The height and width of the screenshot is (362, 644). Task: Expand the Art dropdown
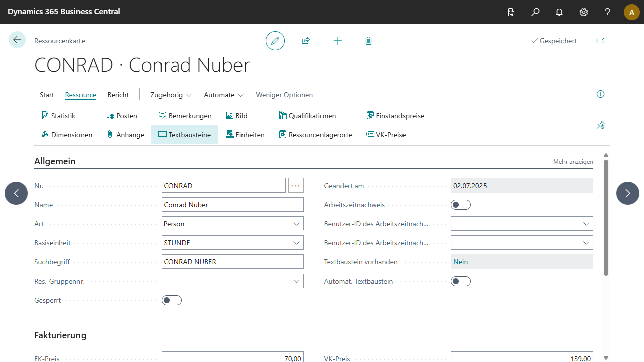point(296,224)
